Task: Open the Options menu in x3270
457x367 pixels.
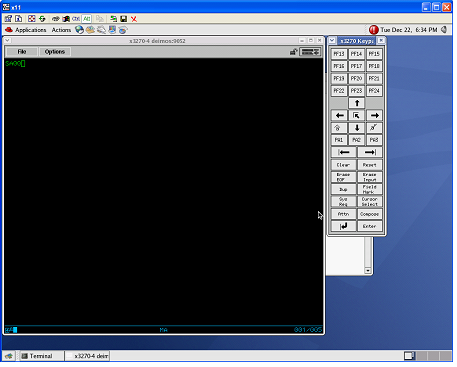Action: pyautogui.click(x=55, y=52)
